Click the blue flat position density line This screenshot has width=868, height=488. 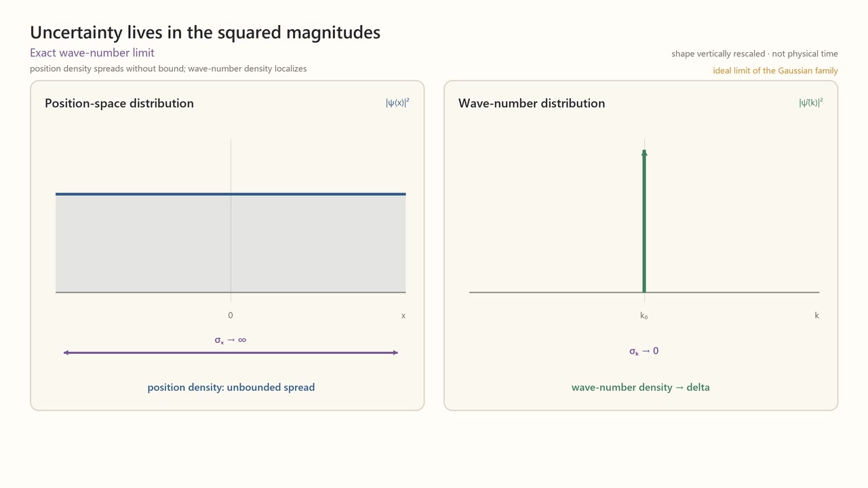(x=231, y=195)
